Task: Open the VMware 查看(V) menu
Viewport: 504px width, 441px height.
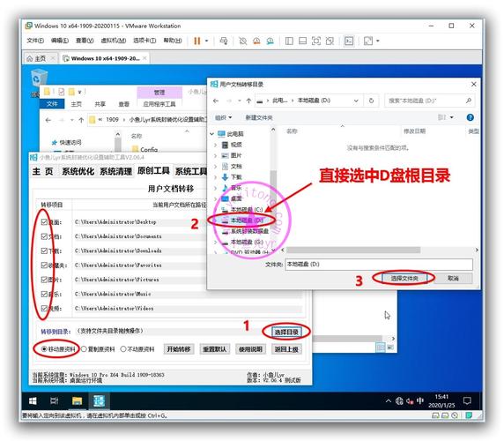Action: coord(85,41)
